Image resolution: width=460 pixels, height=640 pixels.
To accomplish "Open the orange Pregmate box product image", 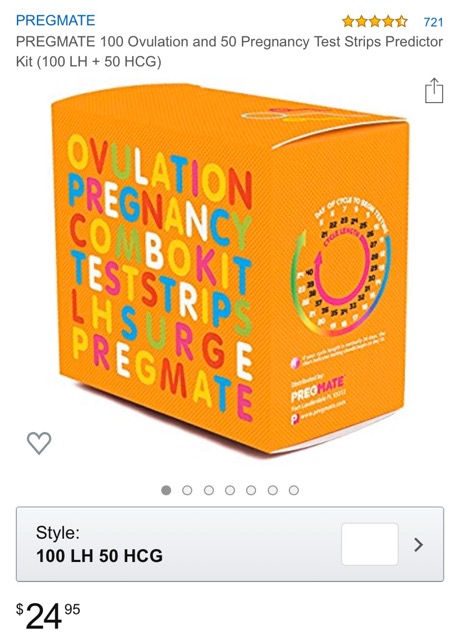I will 231,269.
